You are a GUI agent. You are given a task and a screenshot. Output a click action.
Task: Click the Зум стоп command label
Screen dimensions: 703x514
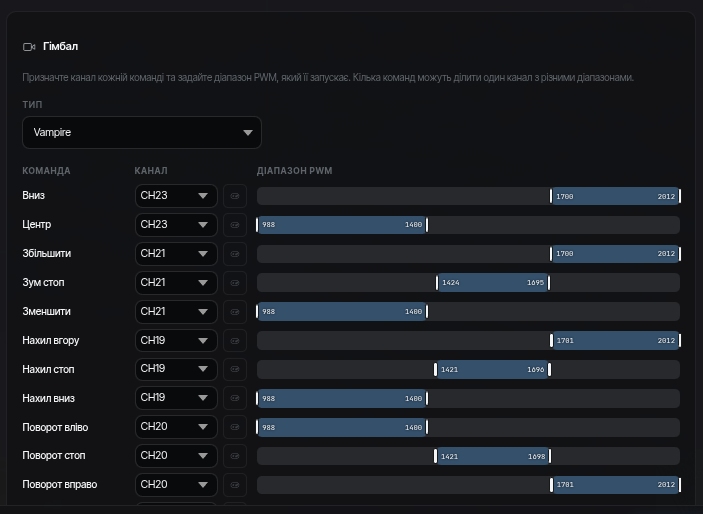[43, 283]
